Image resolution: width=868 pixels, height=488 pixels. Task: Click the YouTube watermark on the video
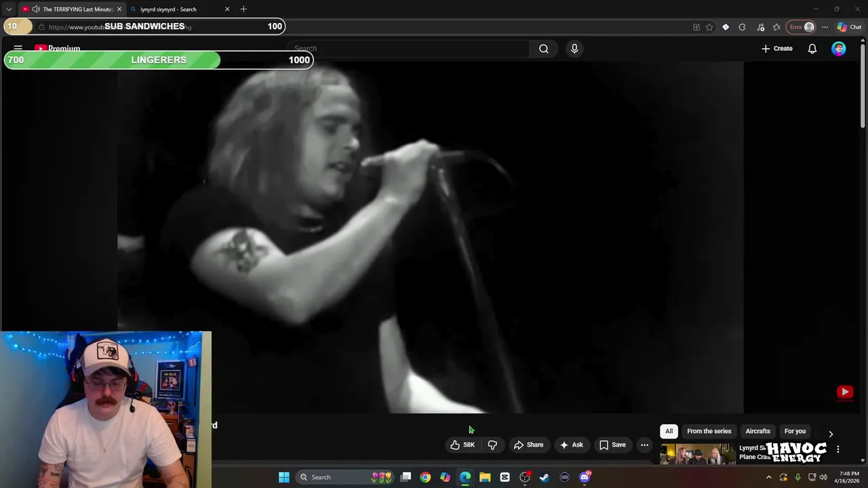click(x=844, y=392)
